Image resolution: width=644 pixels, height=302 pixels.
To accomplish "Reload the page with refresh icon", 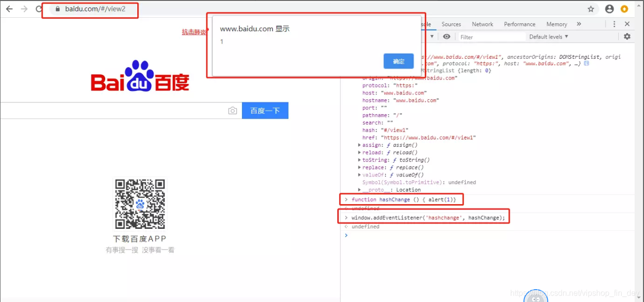I will tap(39, 9).
